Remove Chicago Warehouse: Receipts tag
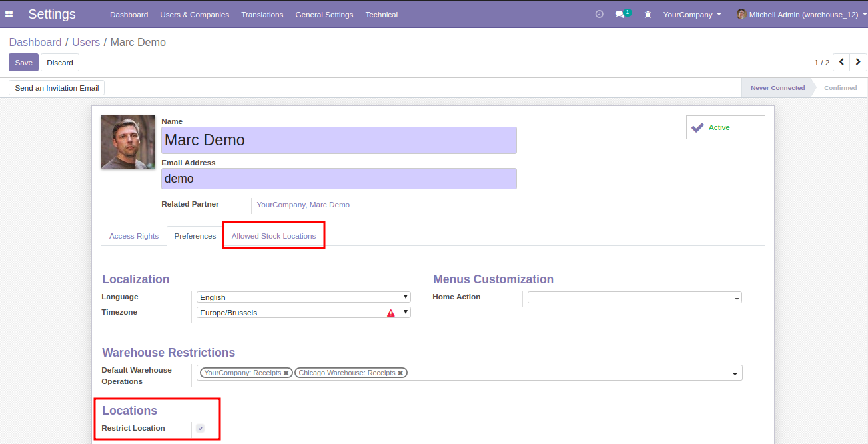This screenshot has width=868, height=444. coord(400,373)
